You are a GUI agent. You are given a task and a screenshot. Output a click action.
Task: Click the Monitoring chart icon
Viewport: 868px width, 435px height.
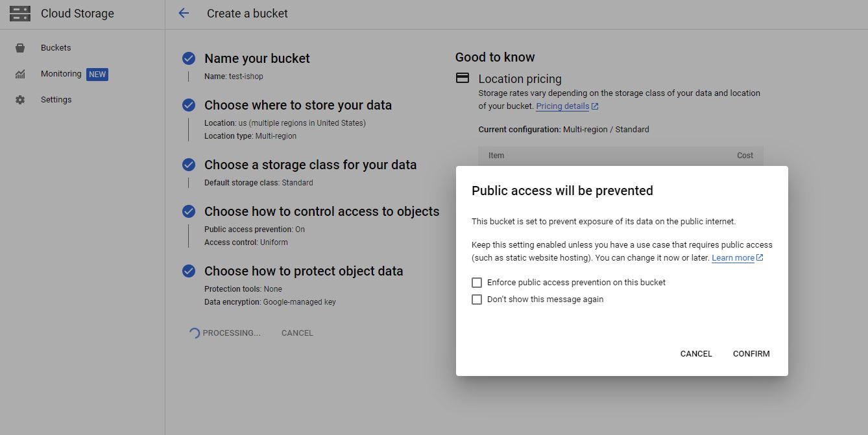[20, 74]
